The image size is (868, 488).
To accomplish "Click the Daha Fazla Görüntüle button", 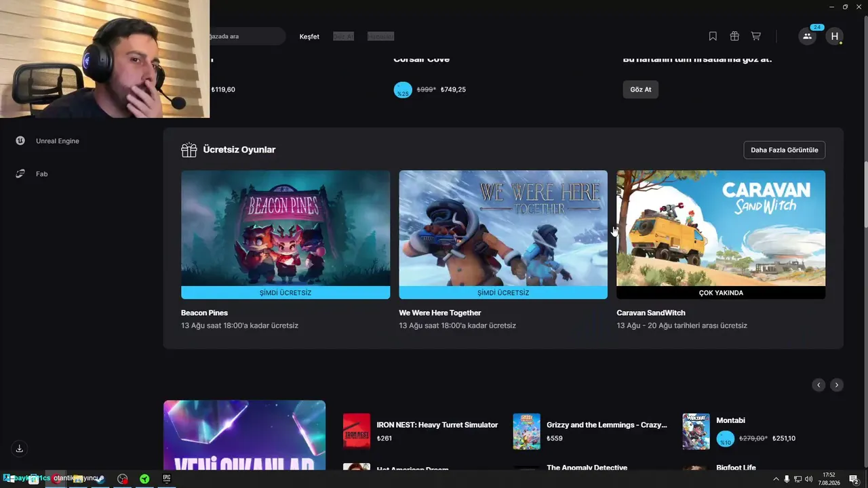I will tap(785, 150).
